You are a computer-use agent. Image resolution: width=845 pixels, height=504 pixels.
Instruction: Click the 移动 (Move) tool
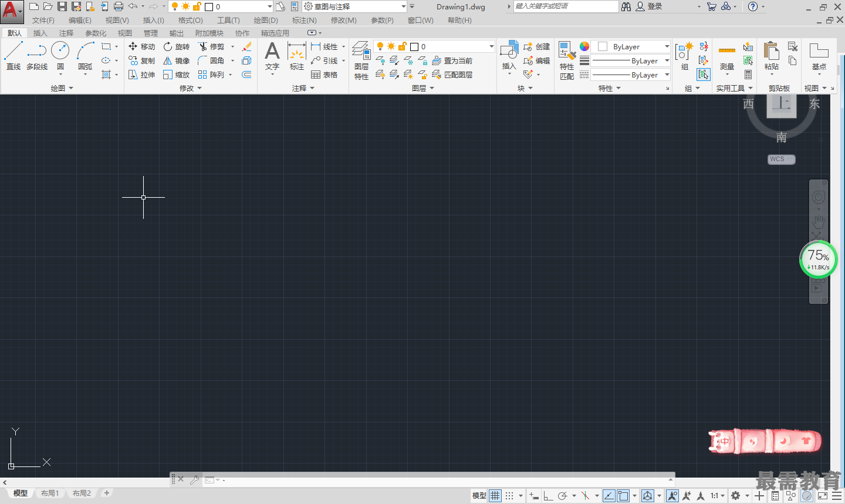click(x=141, y=46)
